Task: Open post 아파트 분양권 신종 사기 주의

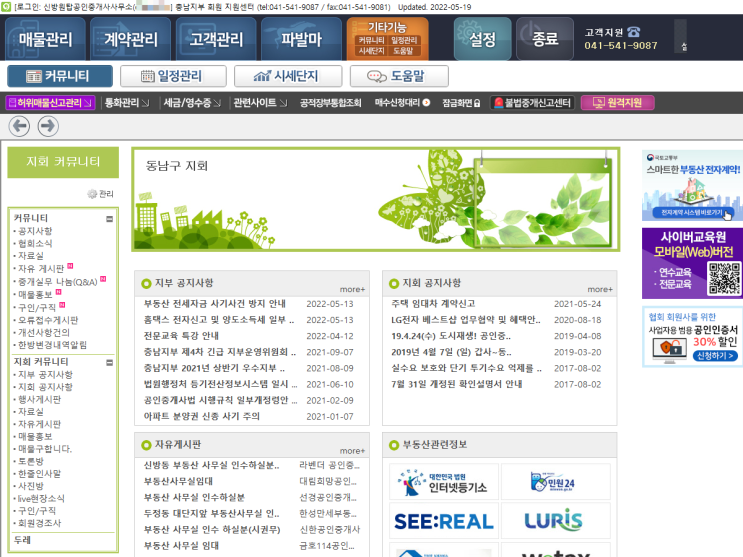Action: [x=202, y=416]
